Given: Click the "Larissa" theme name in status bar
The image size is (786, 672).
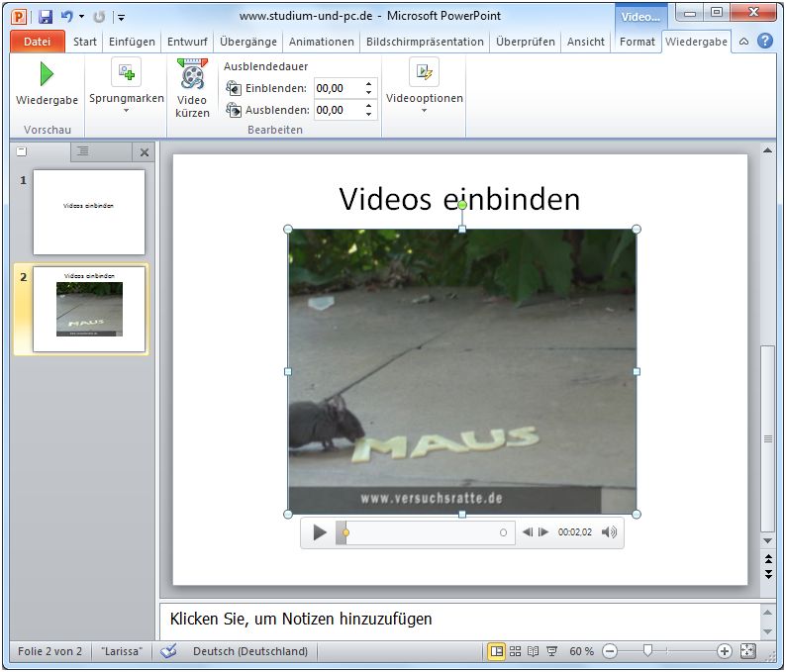Looking at the screenshot, I should pyautogui.click(x=122, y=651).
